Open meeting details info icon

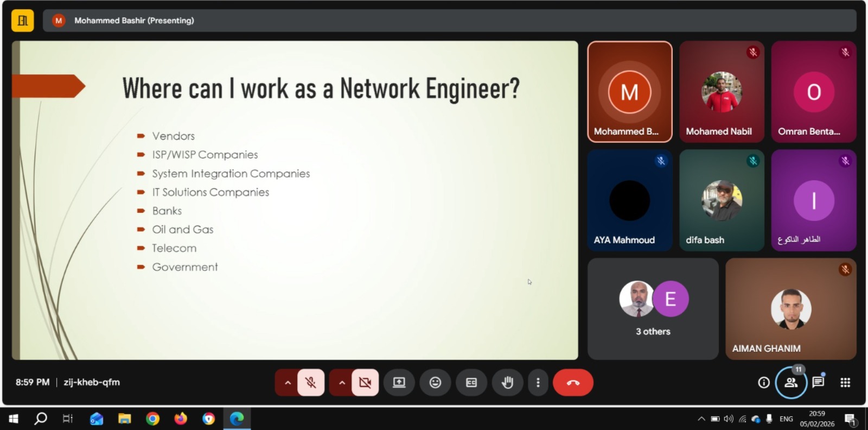point(764,383)
